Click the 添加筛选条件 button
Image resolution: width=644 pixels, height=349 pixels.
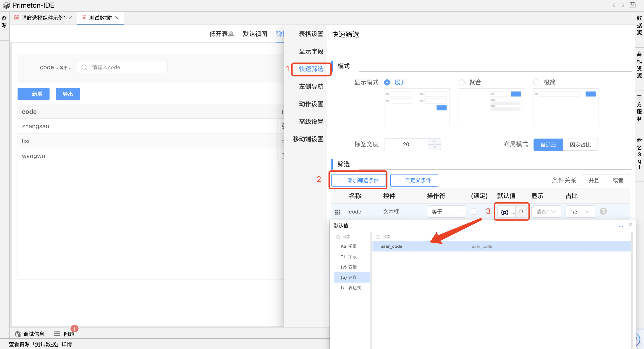[359, 180]
